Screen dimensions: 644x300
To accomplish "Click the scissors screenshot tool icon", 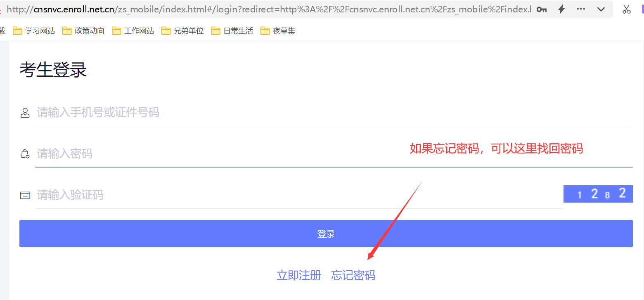I will coord(627,9).
